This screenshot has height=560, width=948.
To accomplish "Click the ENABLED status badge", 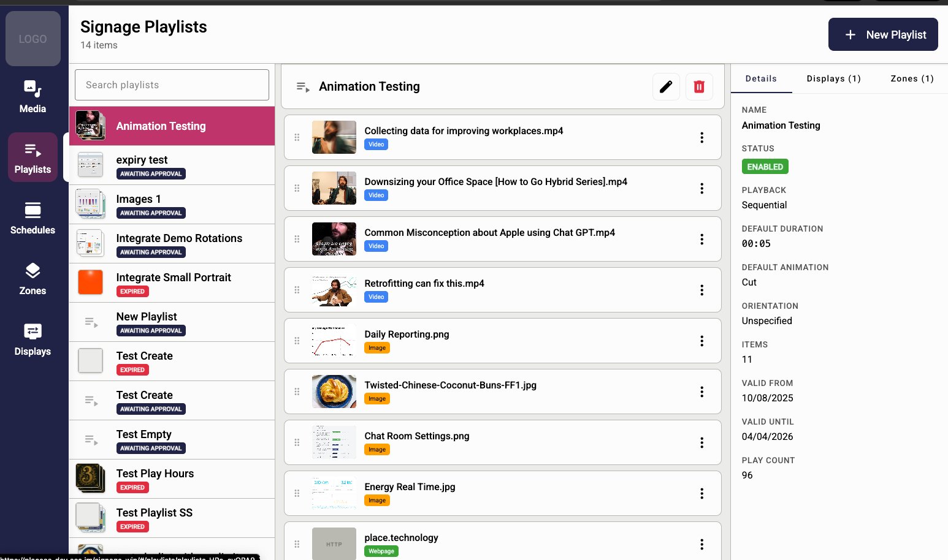I will pyautogui.click(x=765, y=166).
